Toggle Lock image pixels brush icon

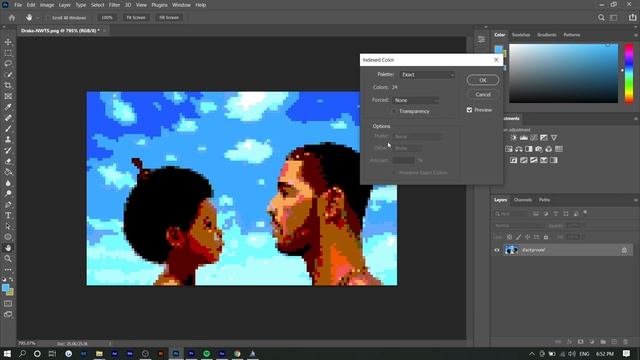coord(518,237)
